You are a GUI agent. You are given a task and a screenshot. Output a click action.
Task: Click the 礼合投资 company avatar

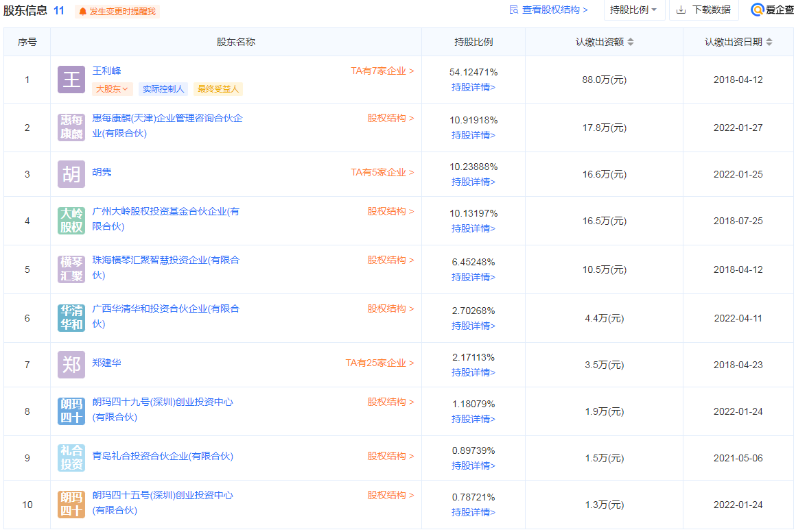pyautogui.click(x=71, y=457)
